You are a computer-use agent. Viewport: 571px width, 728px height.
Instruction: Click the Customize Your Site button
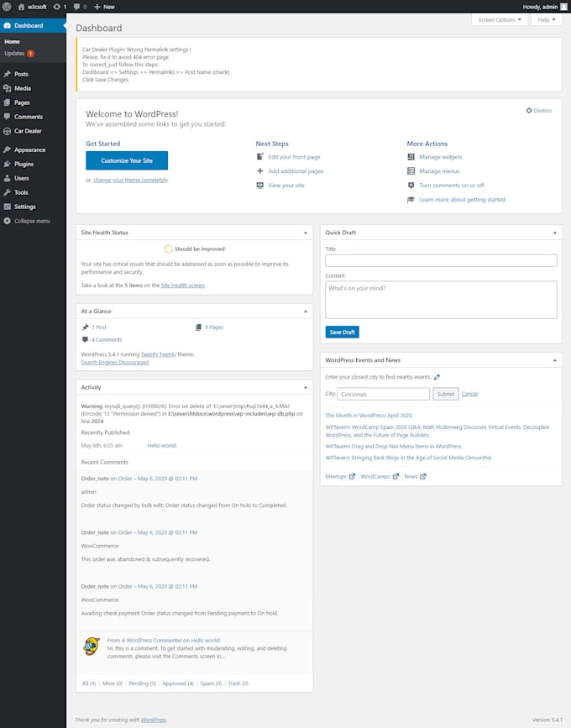click(x=127, y=160)
